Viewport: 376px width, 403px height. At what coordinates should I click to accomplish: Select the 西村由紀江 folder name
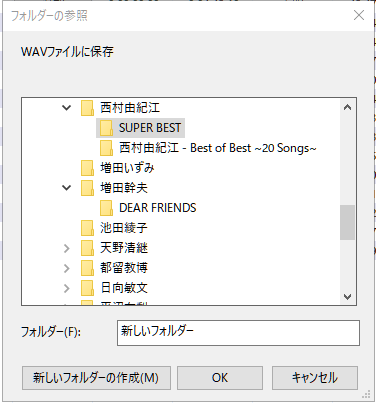point(130,108)
